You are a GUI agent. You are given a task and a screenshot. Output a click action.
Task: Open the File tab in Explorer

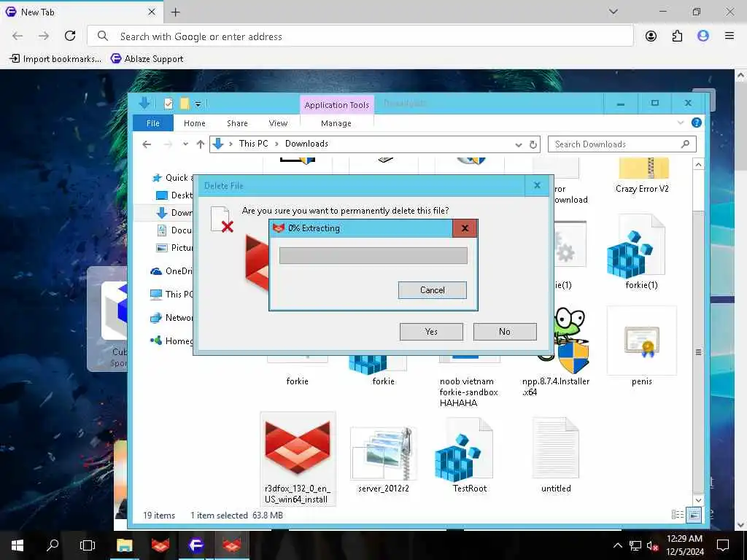pyautogui.click(x=153, y=122)
